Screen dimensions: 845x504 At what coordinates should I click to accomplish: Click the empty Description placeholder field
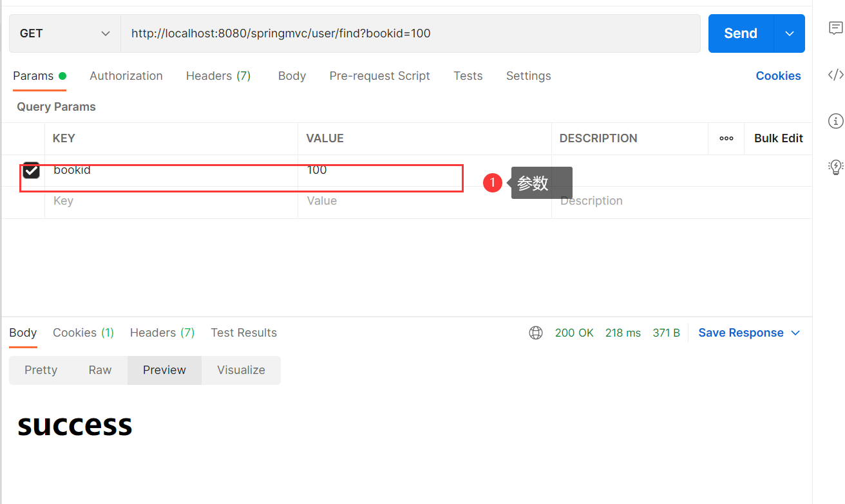coord(681,201)
